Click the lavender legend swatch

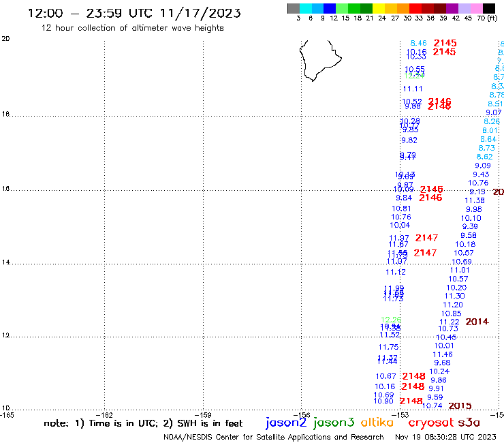click(464, 8)
